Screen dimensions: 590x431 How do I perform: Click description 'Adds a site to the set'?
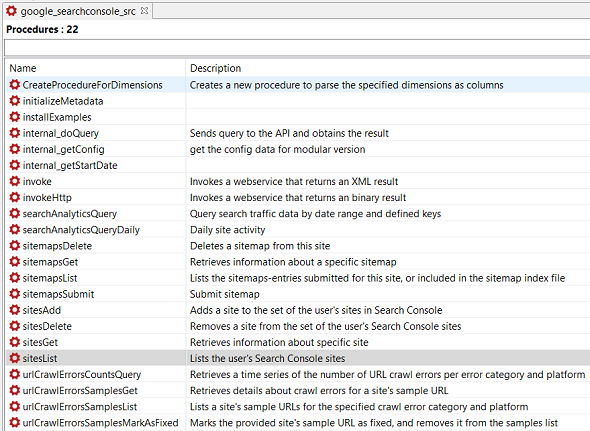[316, 310]
